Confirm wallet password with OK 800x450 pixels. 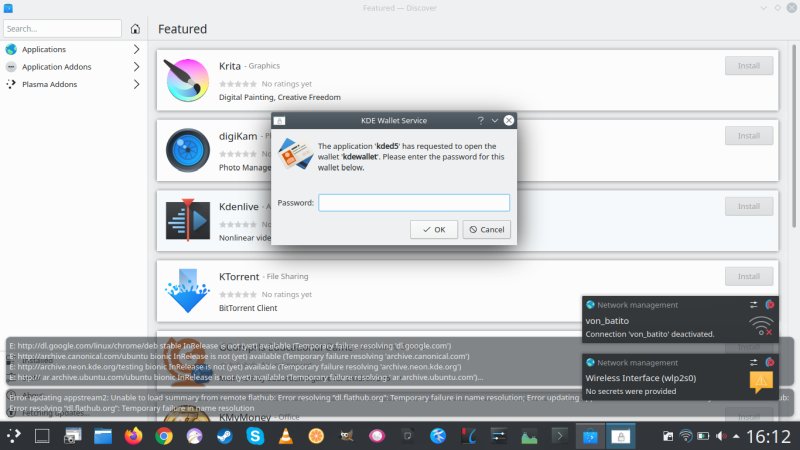click(x=434, y=230)
